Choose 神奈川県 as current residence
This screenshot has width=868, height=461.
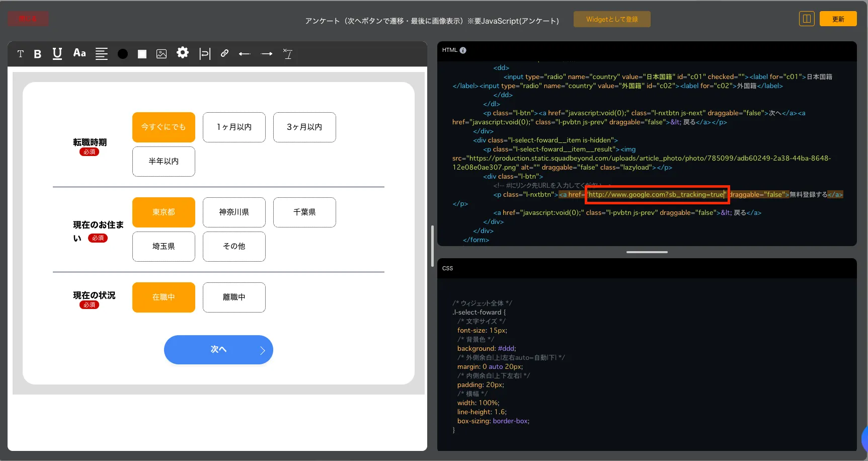pyautogui.click(x=234, y=212)
